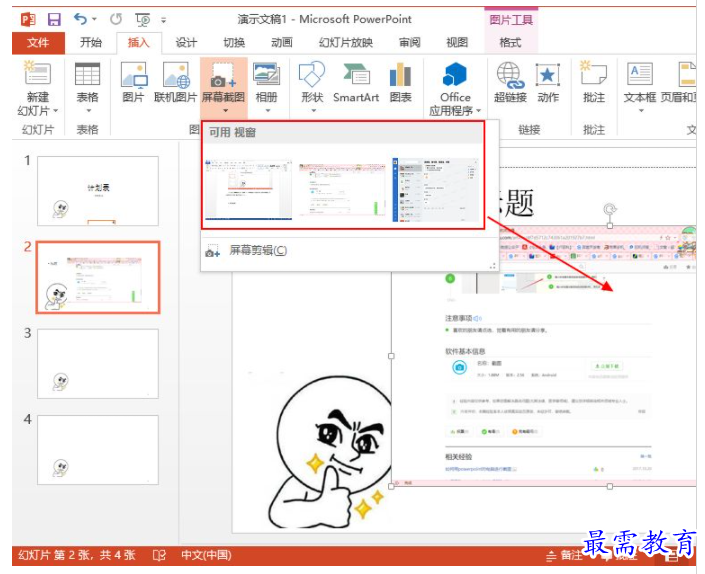Image resolution: width=705 pixels, height=574 pixels.
Task: Click the 中文(中国) language indicator
Action: pyautogui.click(x=206, y=555)
